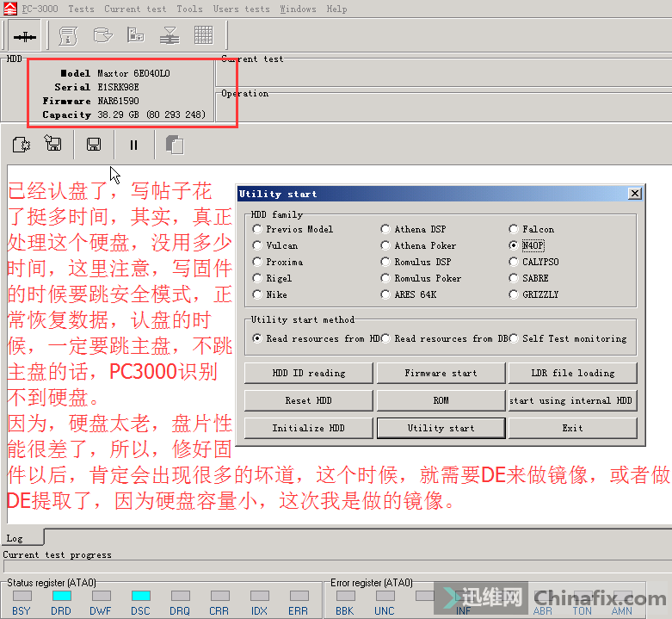The width and height of the screenshot is (672, 619).
Task: Select Read resources from HDD method
Action: coord(317,338)
